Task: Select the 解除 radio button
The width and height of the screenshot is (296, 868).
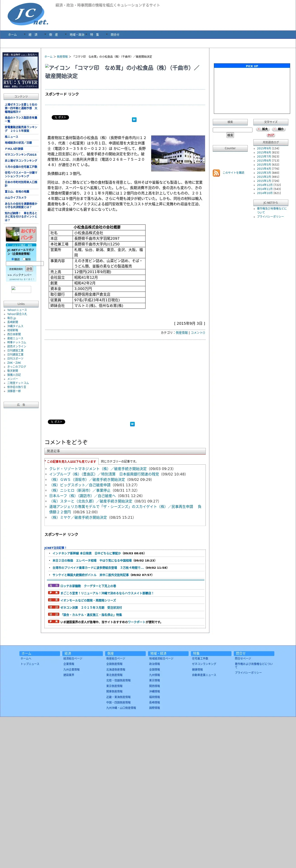Action: [x=24, y=259]
